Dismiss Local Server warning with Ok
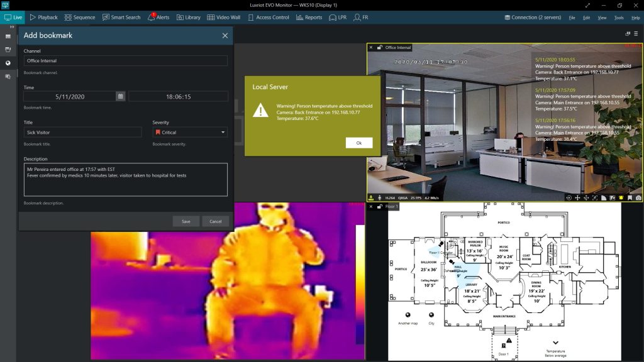 click(359, 143)
